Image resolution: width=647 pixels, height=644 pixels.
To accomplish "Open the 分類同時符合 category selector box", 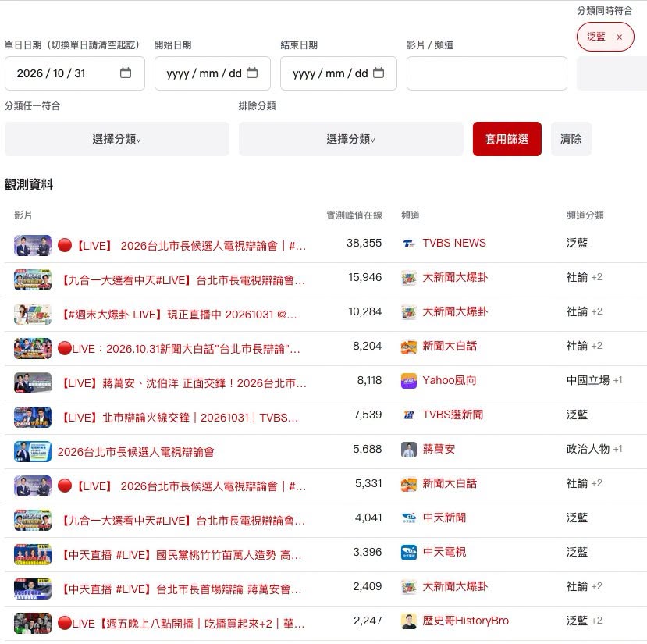I will tap(612, 73).
